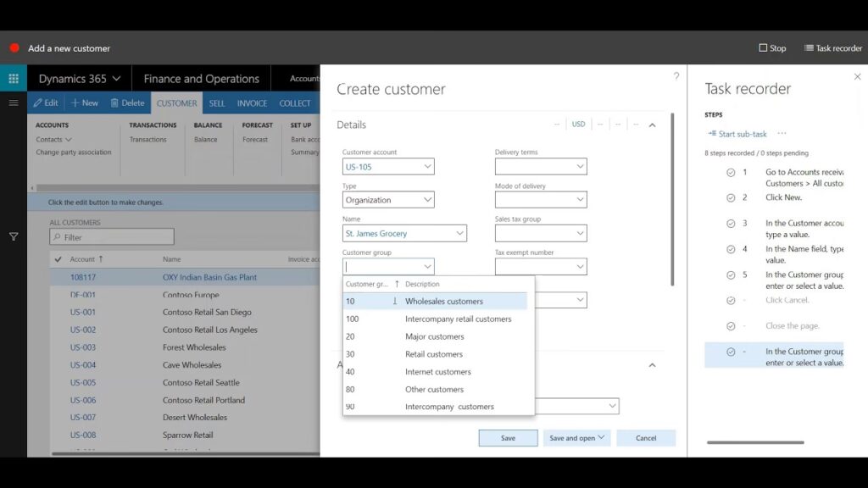This screenshot has height=488, width=868.
Task: Open more options ellipsis in Task recorder
Action: coord(782,134)
